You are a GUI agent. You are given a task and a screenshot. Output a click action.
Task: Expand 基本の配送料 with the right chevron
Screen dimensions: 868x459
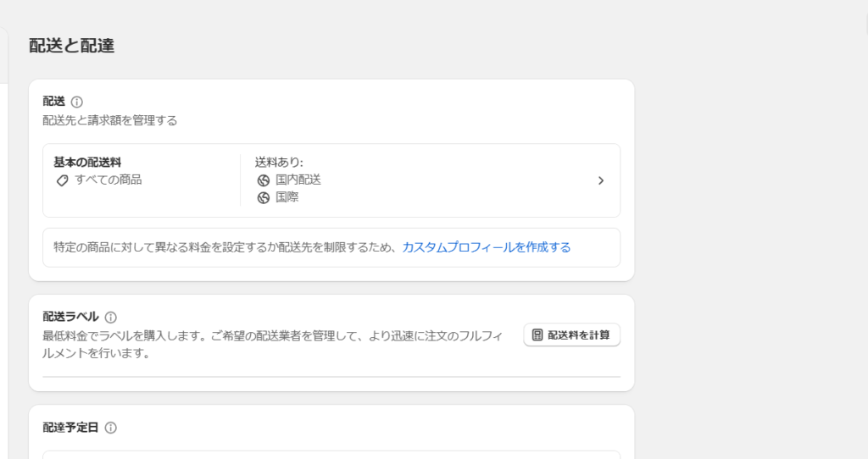click(601, 180)
